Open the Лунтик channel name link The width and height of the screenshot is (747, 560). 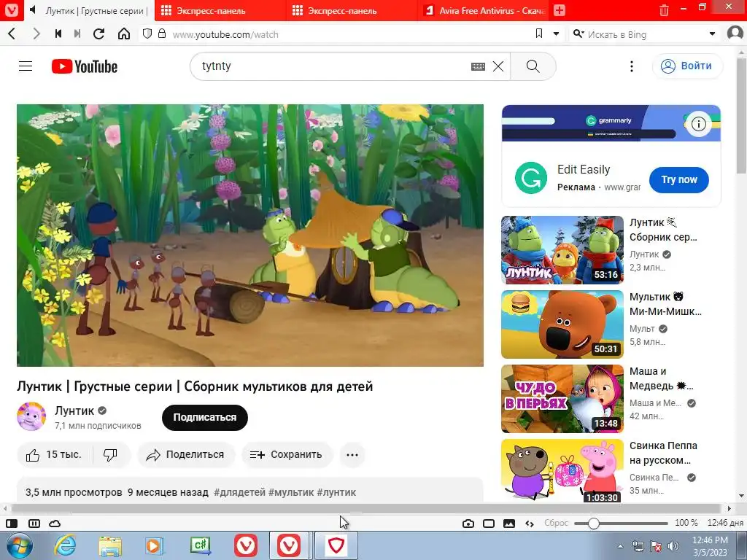[x=74, y=411]
